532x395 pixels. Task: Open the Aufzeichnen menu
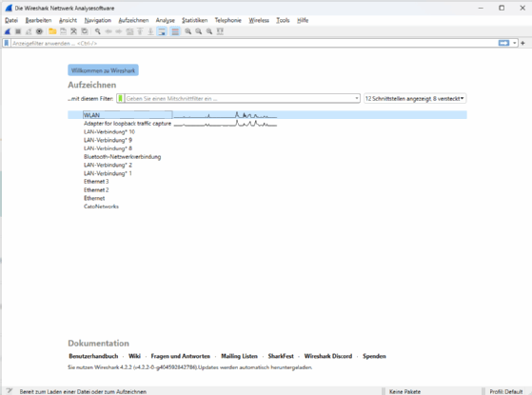click(x=133, y=20)
